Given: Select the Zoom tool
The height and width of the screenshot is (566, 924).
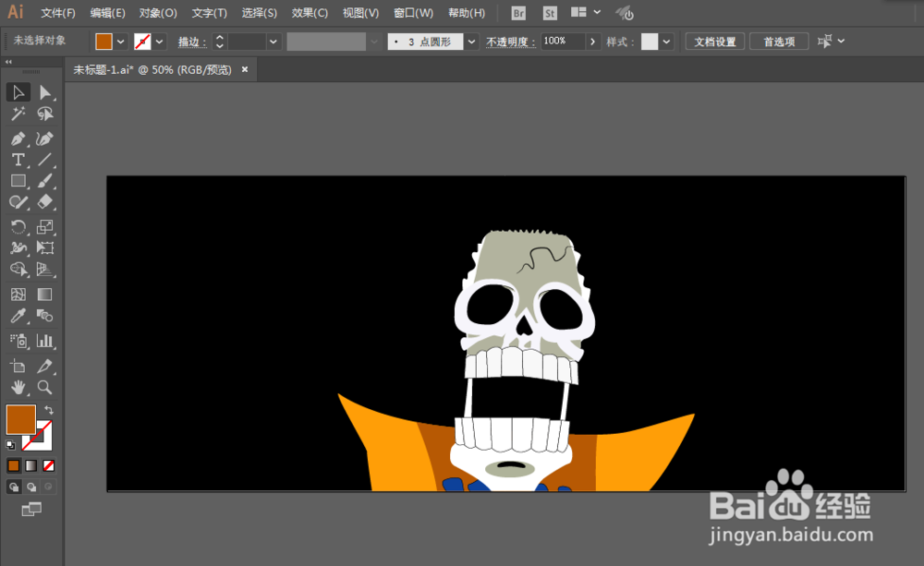Looking at the screenshot, I should (44, 388).
